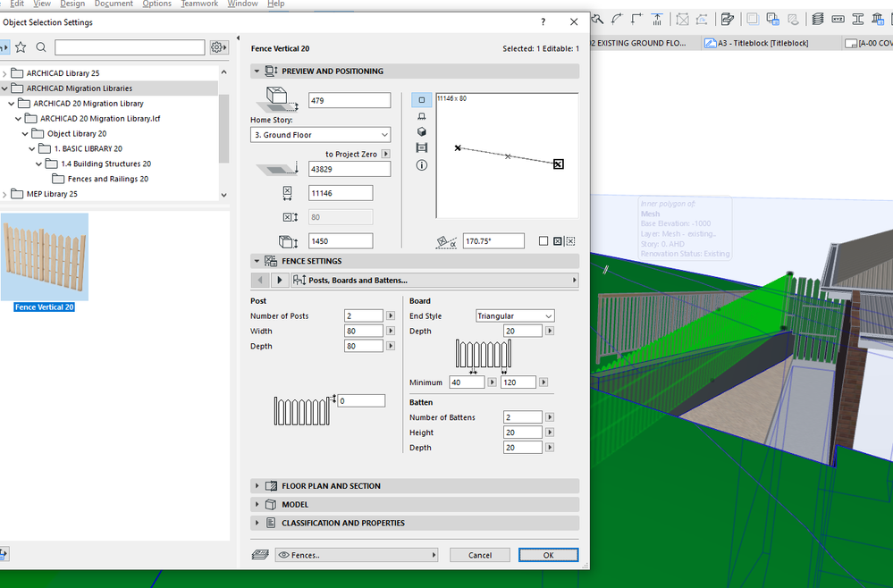
Task: Click the layers stack toolbar icon
Action: (x=818, y=20)
